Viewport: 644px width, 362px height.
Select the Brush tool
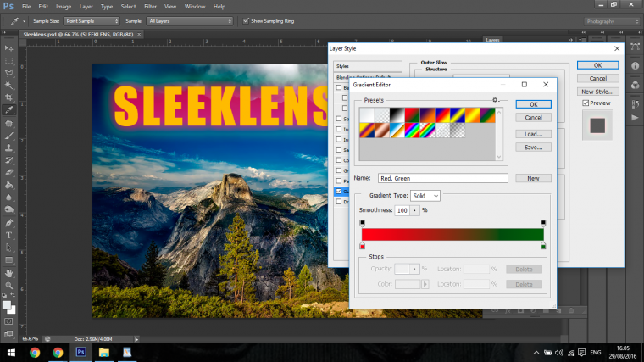tap(8, 136)
